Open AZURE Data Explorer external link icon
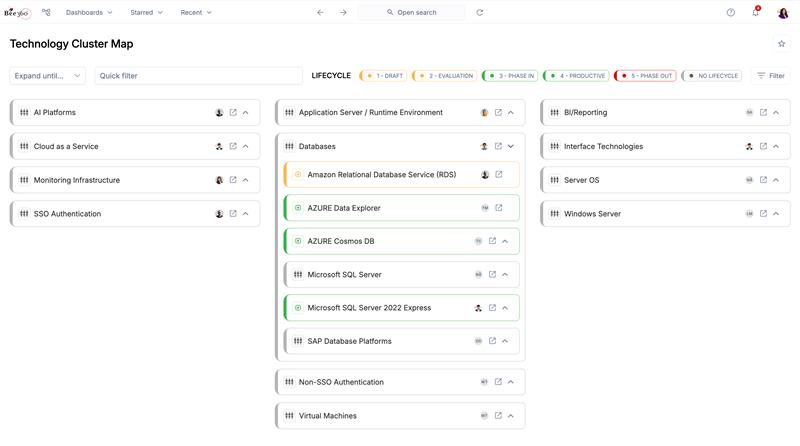The image size is (800, 446). pos(499,208)
